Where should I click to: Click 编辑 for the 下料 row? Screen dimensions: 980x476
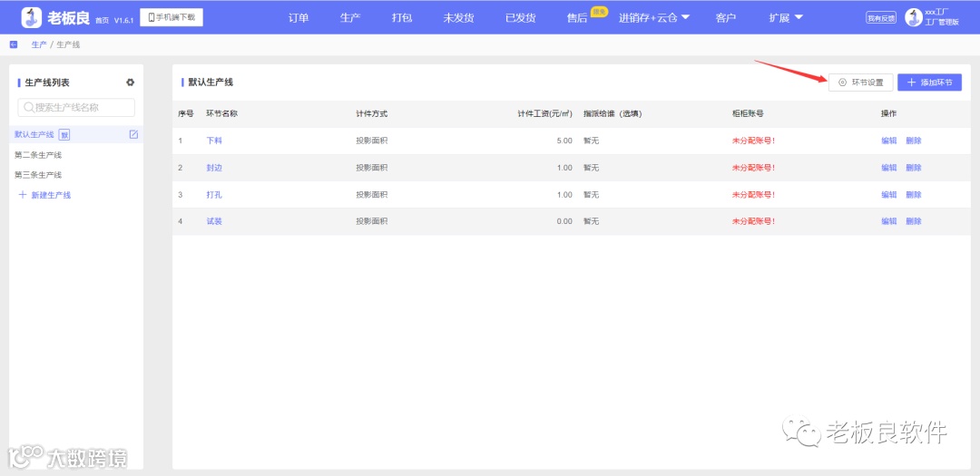click(x=888, y=141)
